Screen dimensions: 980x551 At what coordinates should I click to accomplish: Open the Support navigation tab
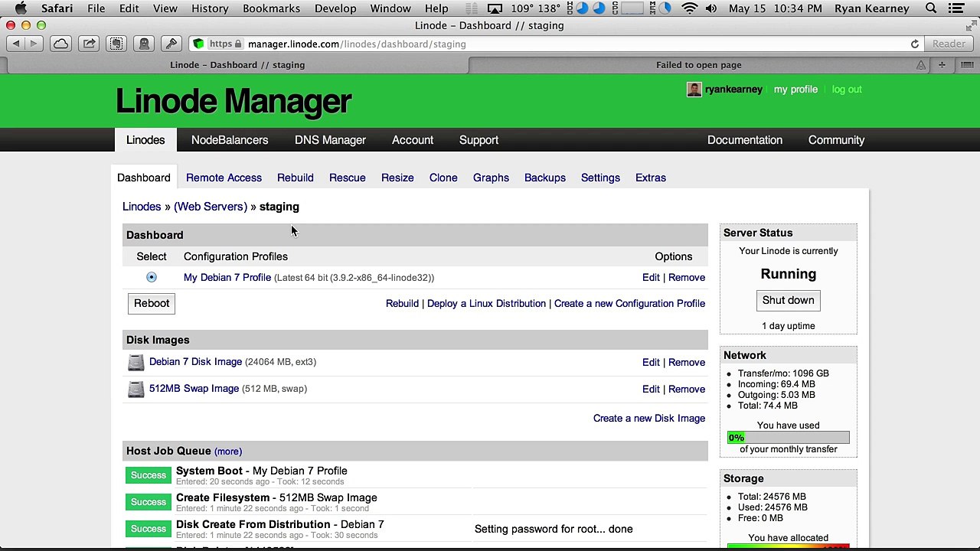click(x=479, y=140)
